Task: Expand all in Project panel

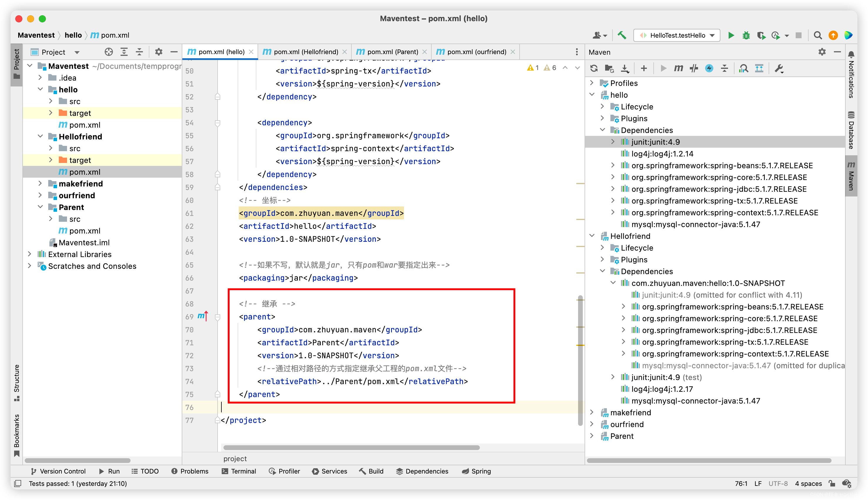Action: (x=124, y=52)
